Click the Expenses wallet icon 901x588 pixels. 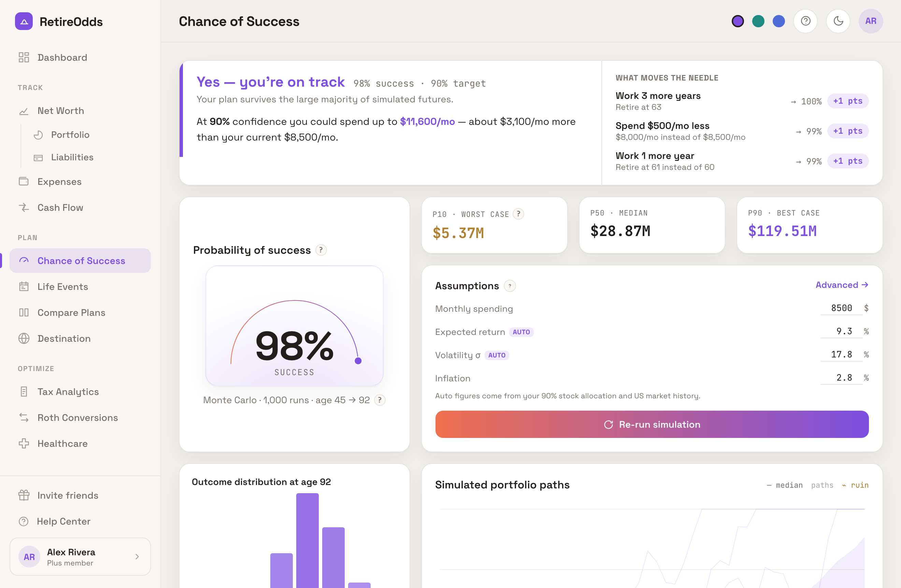(x=24, y=182)
